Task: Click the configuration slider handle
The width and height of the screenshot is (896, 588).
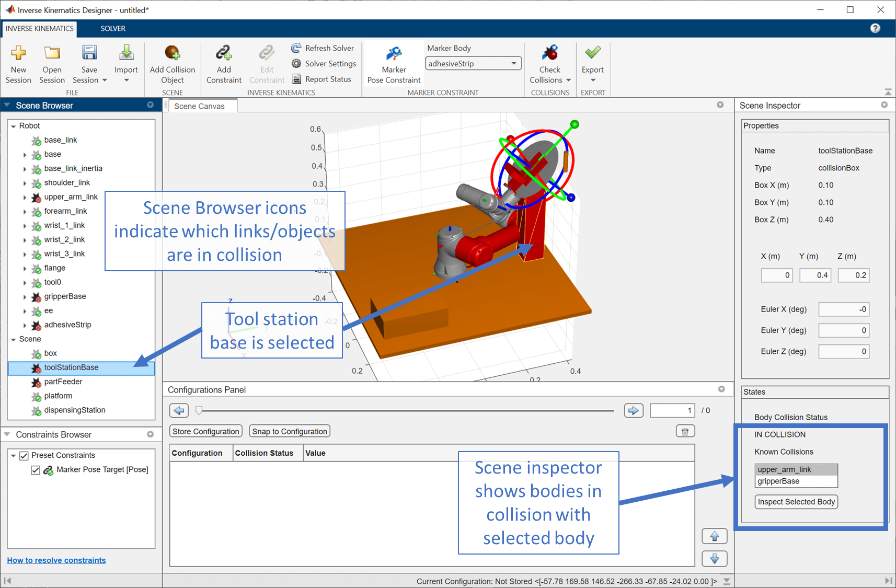Action: [x=199, y=411]
